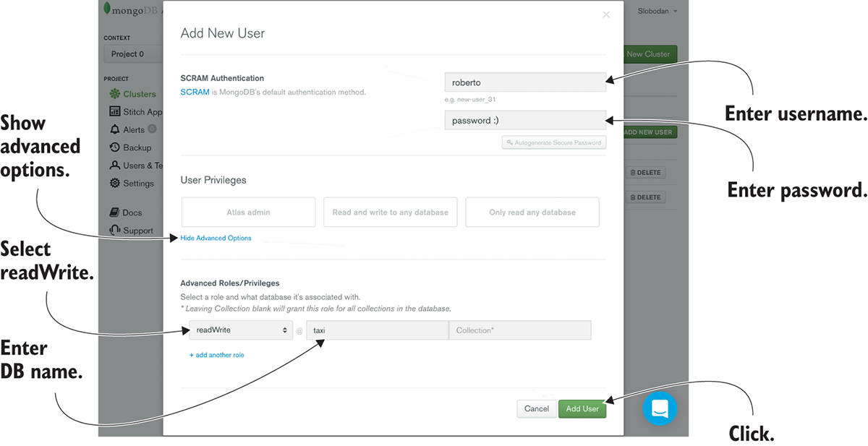Collapse via Hide Advanced Options link
This screenshot has width=868, height=446.
[216, 238]
